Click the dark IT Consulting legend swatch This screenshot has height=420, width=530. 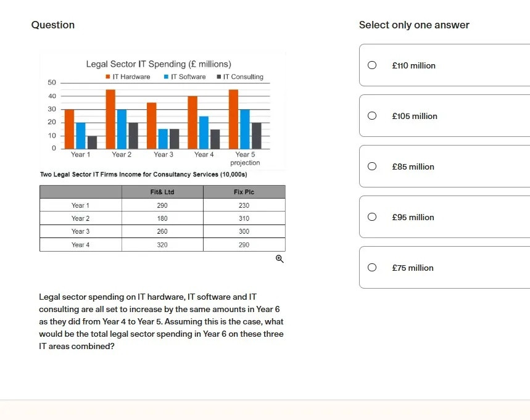coord(218,76)
